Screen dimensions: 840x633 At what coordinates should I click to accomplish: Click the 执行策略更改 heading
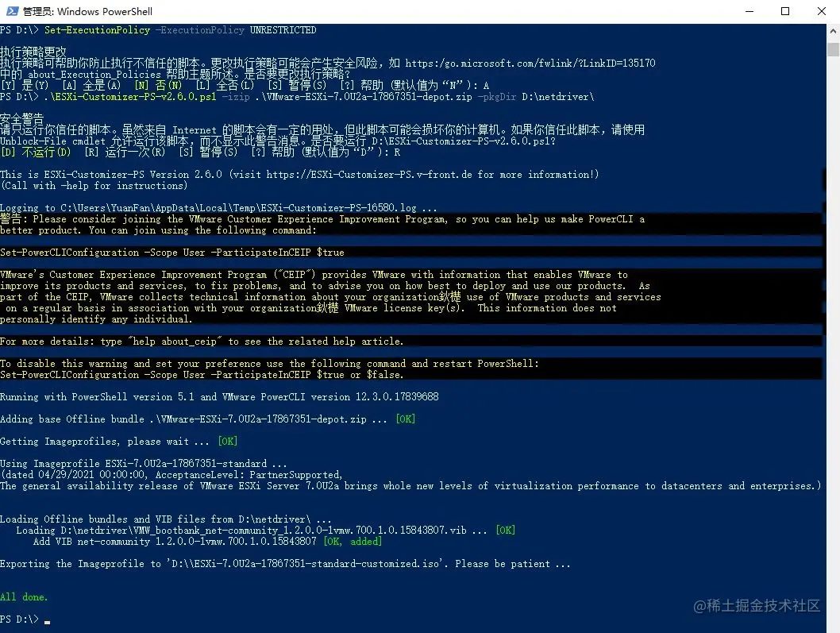[33, 52]
